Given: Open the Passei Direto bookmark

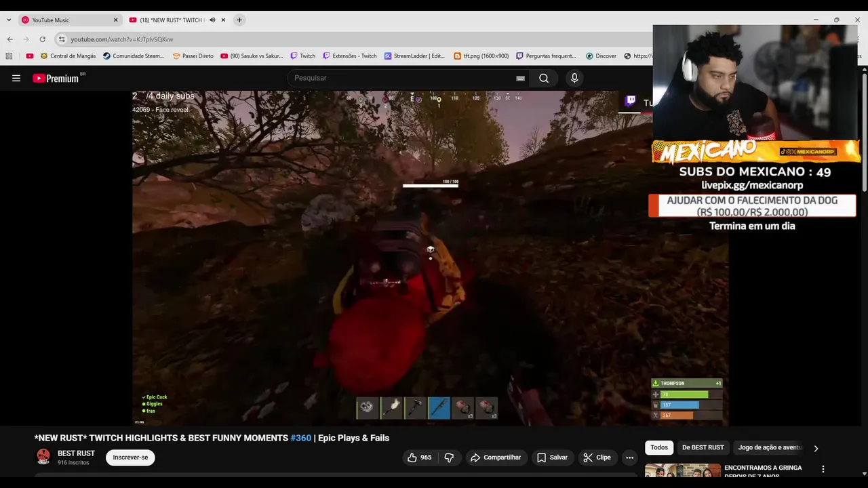Looking at the screenshot, I should click(193, 56).
